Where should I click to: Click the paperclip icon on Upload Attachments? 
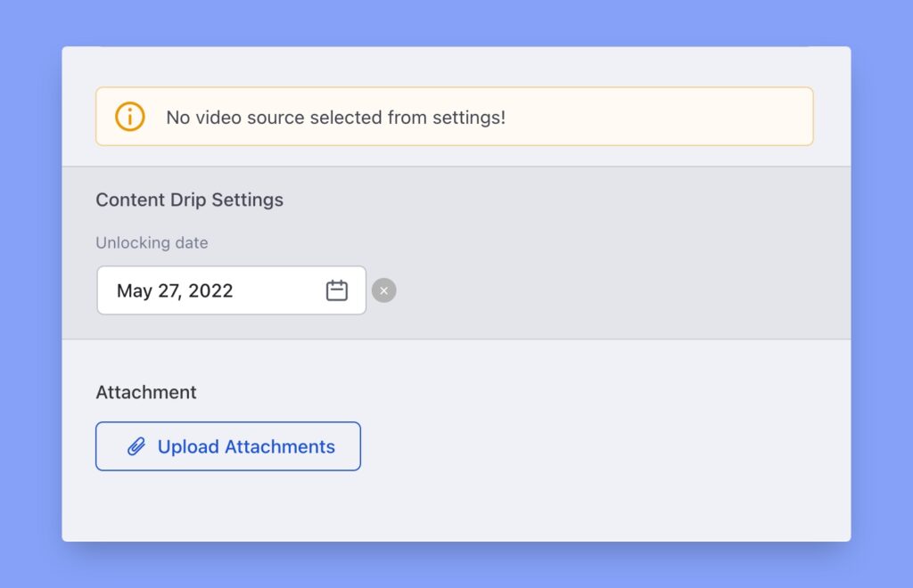(136, 445)
